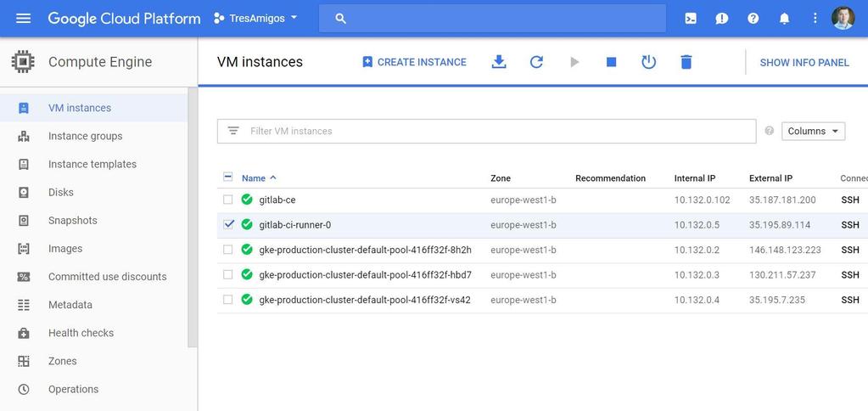Open the hamburger navigation menu
Screen dimensions: 868x411
23,19
